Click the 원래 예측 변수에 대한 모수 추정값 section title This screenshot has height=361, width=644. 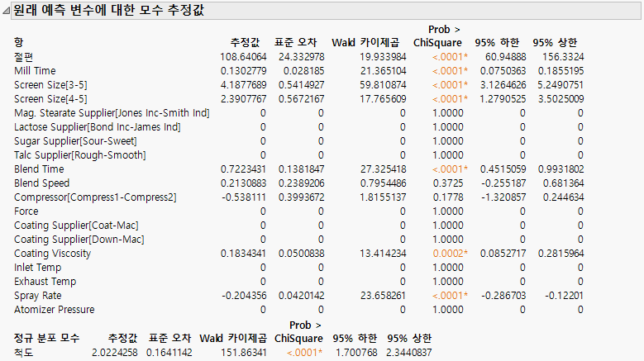tap(109, 10)
